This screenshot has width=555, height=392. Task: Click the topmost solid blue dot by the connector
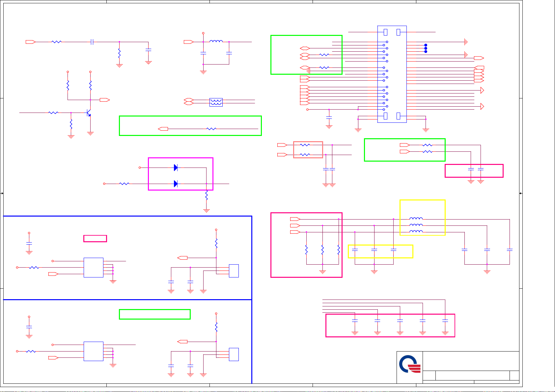pyautogui.click(x=426, y=45)
